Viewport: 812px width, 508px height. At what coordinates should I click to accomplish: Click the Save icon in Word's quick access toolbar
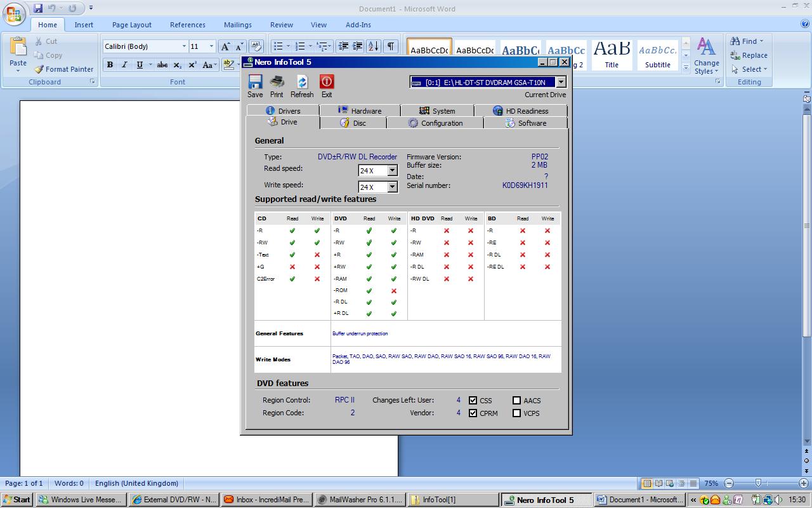point(38,8)
